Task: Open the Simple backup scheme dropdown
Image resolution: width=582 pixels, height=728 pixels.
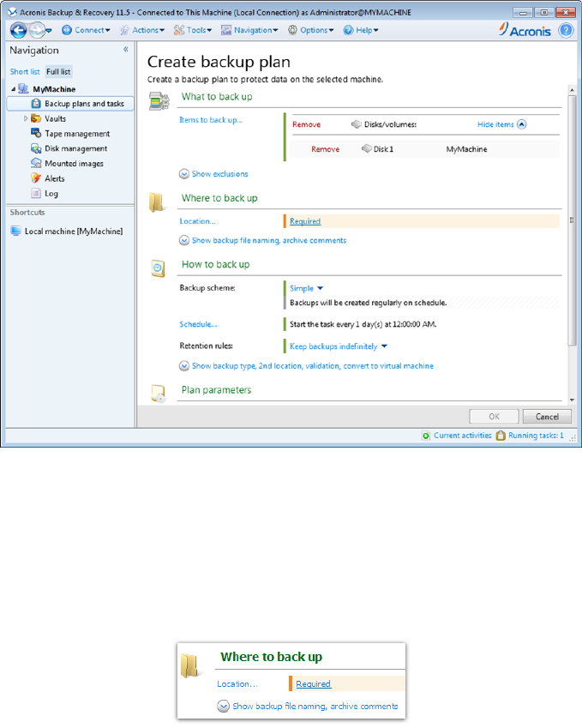Action: pyautogui.click(x=306, y=288)
